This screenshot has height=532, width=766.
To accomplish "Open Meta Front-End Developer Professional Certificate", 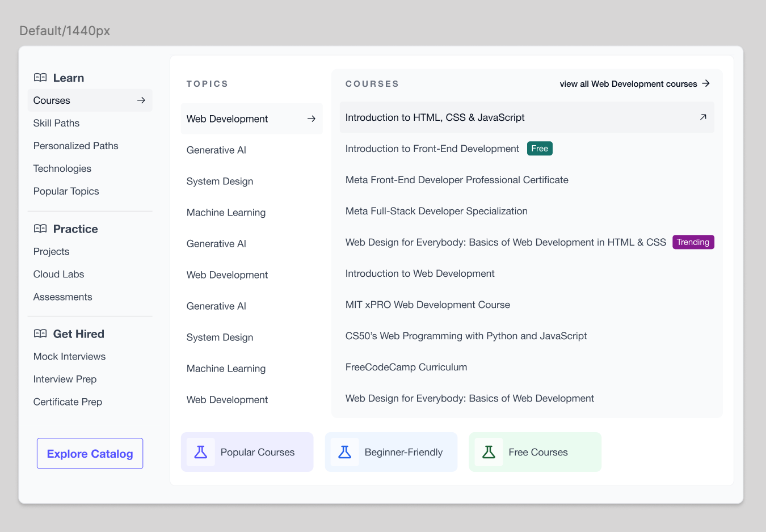I will click(457, 180).
